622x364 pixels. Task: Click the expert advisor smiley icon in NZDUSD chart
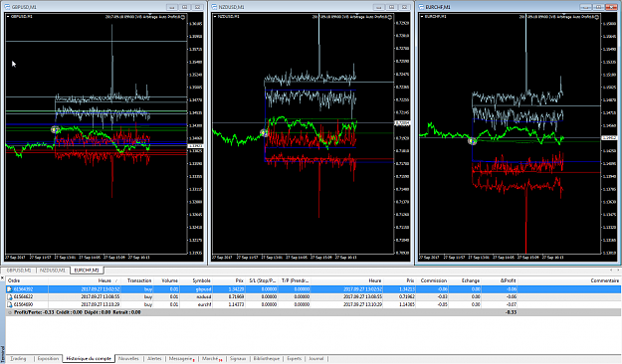[x=390, y=17]
